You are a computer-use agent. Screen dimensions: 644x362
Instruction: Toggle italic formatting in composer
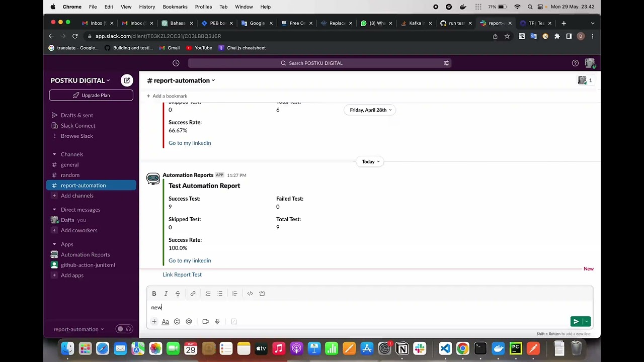tap(166, 294)
